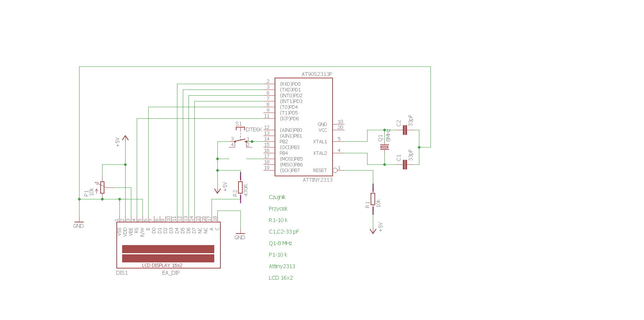
Task: Click the 'C1,C2-33 pF' note text
Action: pyautogui.click(x=284, y=232)
